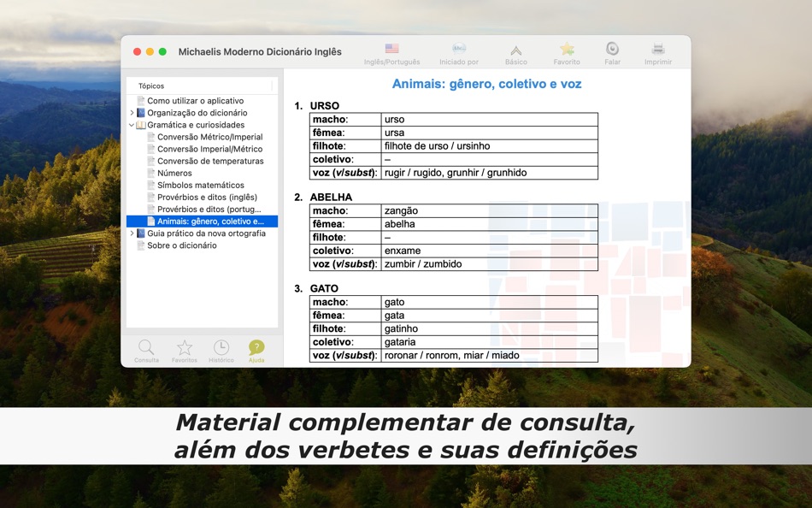Open Símbolos matemáticos topic
812x508 pixels.
click(x=200, y=185)
